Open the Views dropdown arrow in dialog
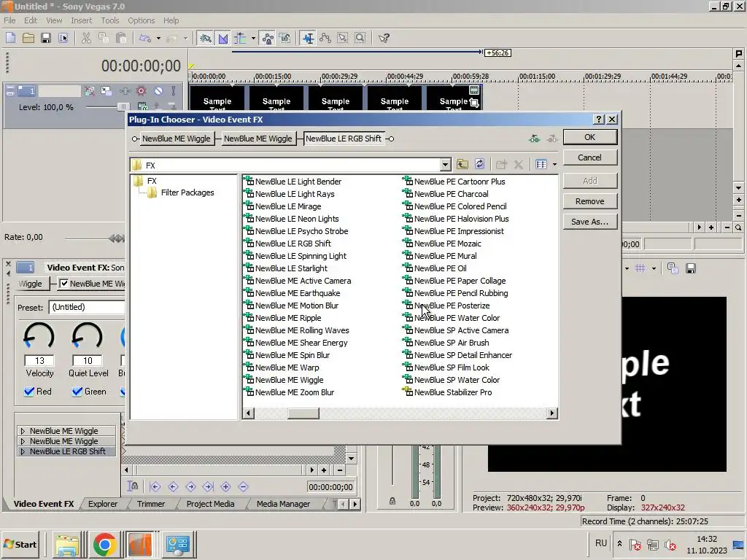Viewport: 747px width, 560px height. point(554,164)
